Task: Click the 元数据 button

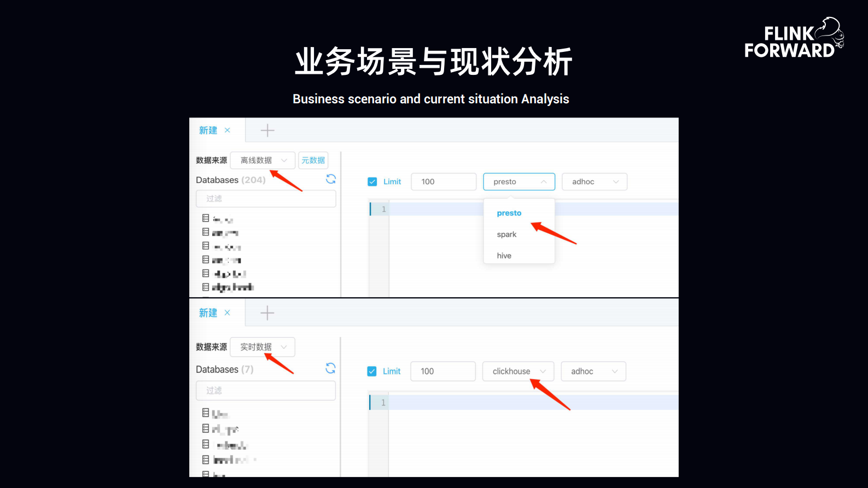Action: (x=313, y=160)
